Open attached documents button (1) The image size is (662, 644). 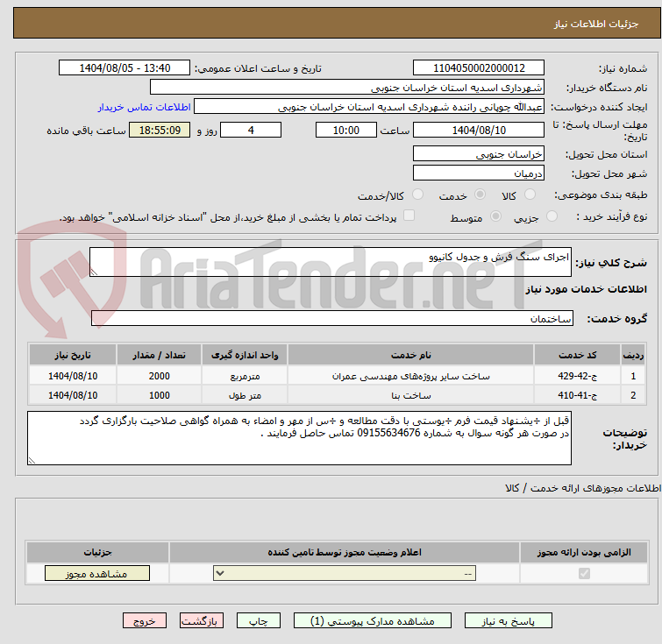coord(373,621)
